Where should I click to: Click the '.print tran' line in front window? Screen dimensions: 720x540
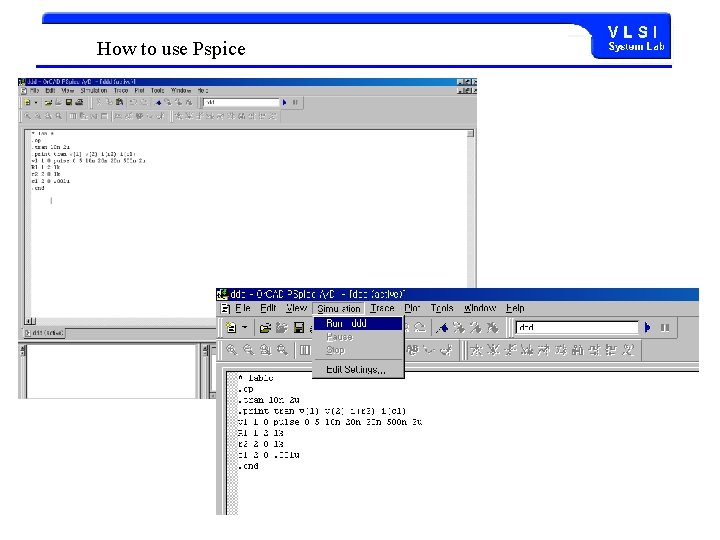click(322, 411)
